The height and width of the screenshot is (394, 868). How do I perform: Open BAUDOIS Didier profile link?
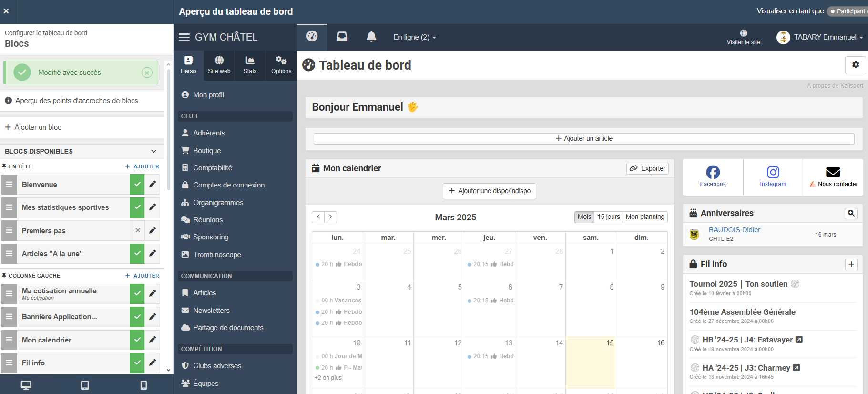tap(734, 230)
